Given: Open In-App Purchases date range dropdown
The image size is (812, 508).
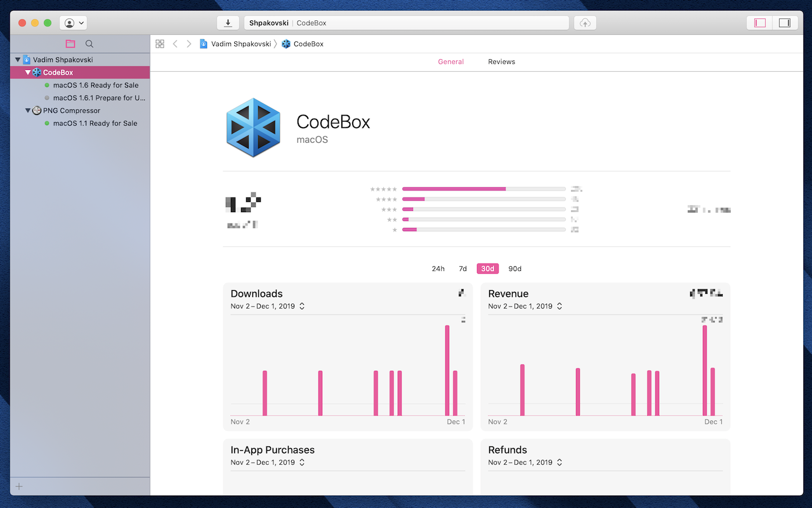Looking at the screenshot, I should tap(268, 462).
